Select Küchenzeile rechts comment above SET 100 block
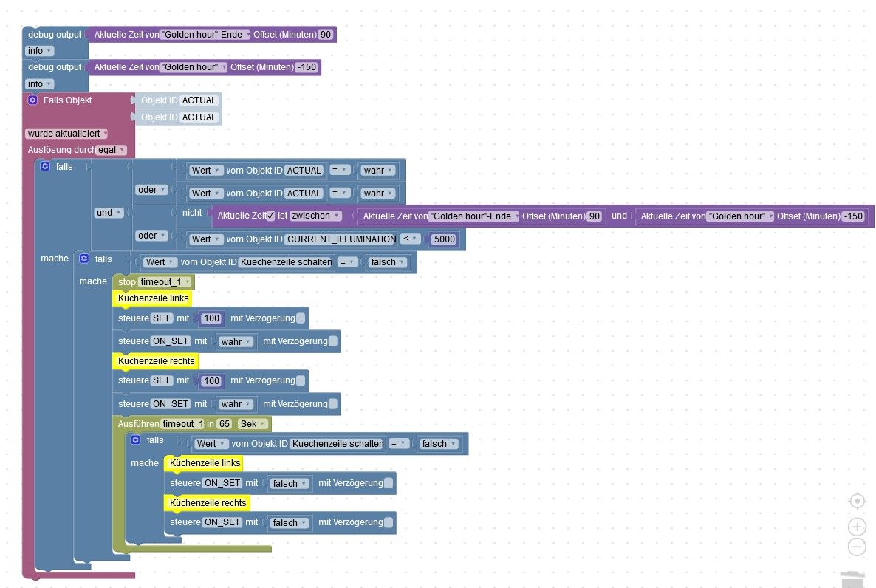The width and height of the screenshot is (876, 588). point(156,361)
